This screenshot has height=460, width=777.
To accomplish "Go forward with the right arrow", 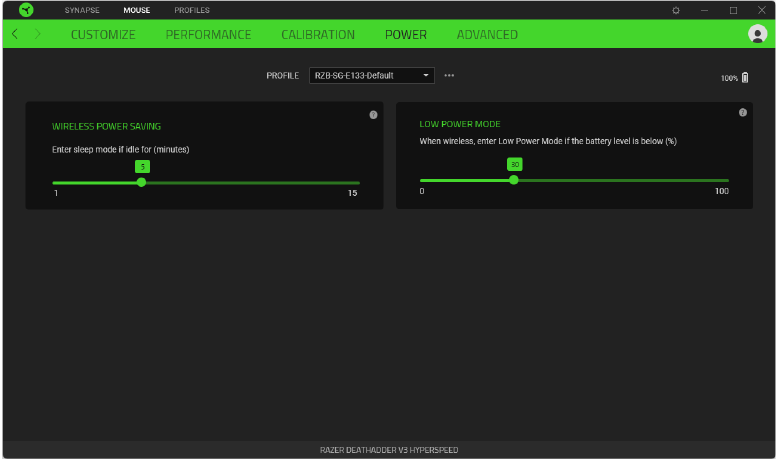I will click(38, 34).
